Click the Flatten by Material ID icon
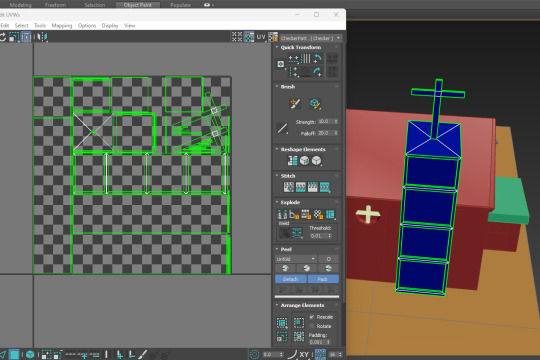Image resolution: width=540 pixels, height=360 pixels. [x=318, y=214]
